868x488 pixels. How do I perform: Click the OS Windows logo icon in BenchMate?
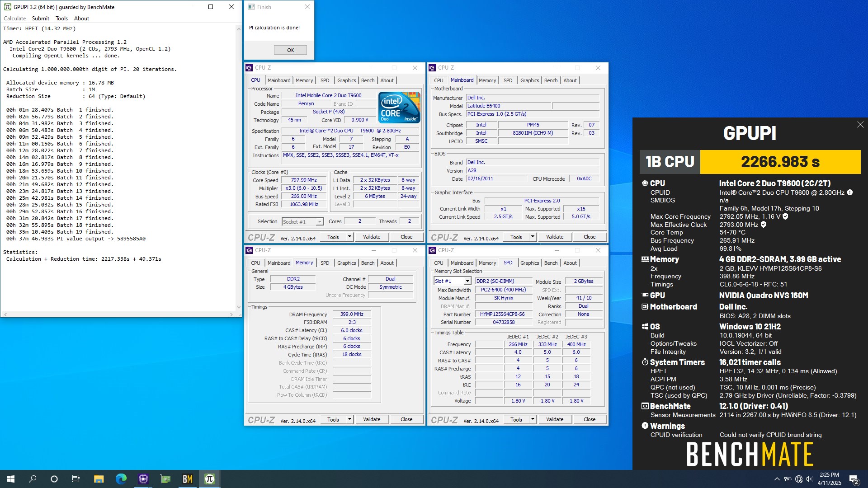pos(645,326)
